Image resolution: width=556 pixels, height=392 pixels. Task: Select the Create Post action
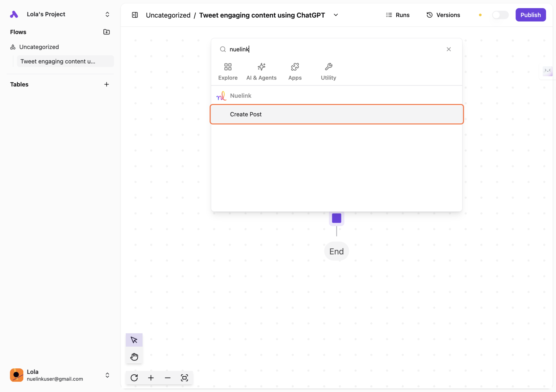(336, 114)
